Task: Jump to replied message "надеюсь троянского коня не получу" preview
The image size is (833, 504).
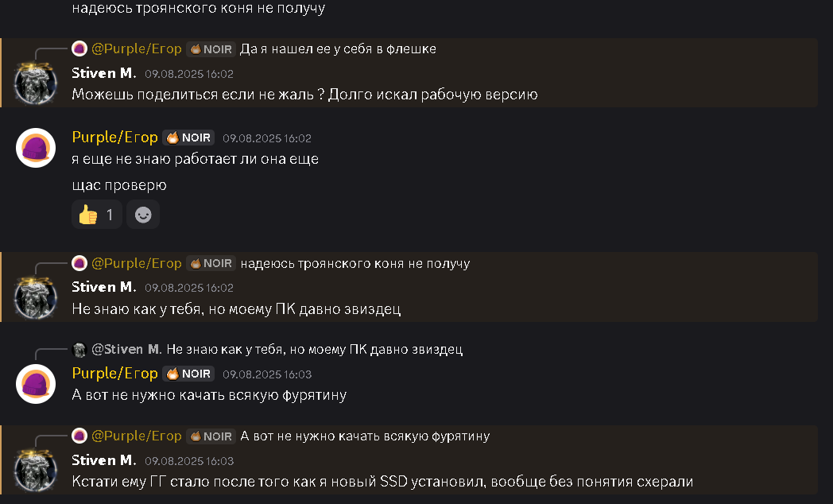Action: pyautogui.click(x=355, y=263)
